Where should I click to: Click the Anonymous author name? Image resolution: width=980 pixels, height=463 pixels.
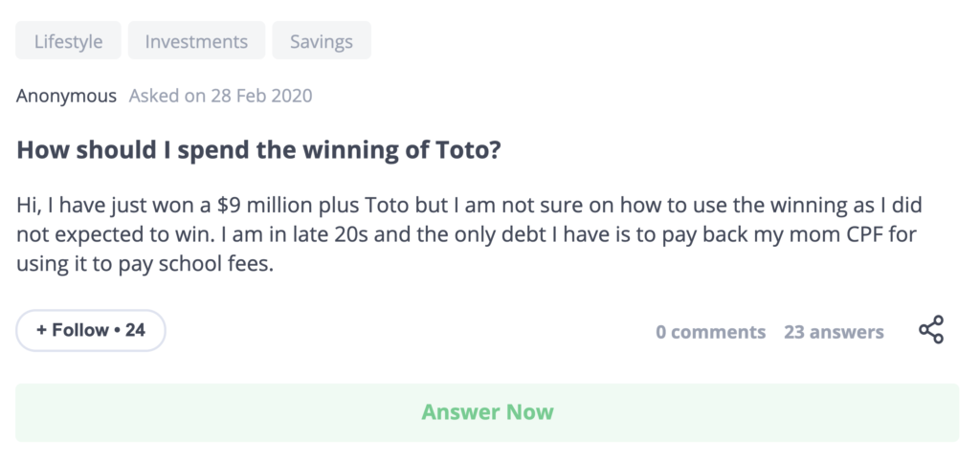click(x=66, y=97)
